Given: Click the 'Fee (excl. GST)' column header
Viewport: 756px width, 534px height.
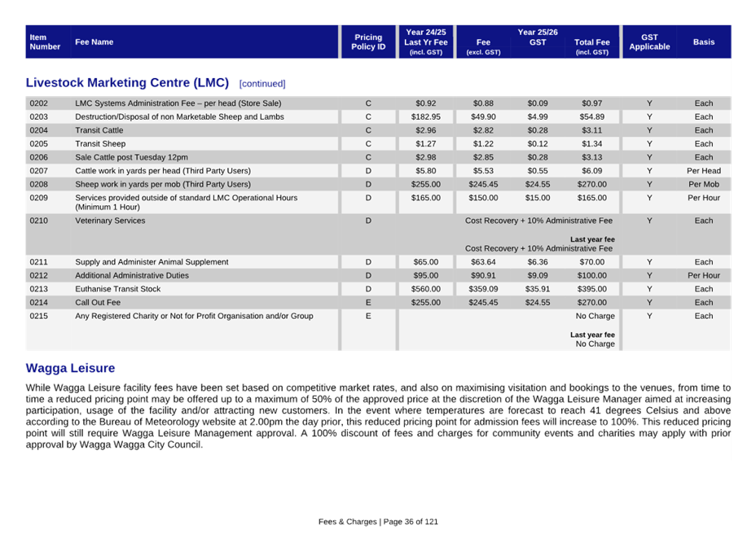Looking at the screenshot, I should (483, 46).
